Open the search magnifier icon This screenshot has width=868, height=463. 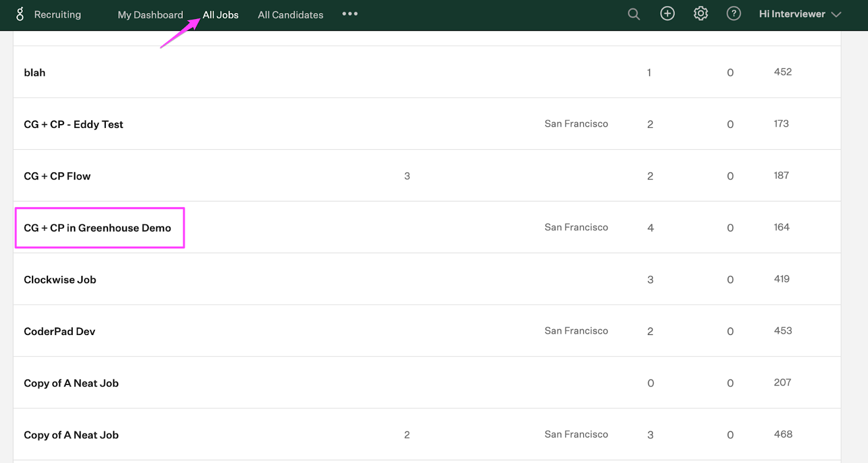pos(634,14)
